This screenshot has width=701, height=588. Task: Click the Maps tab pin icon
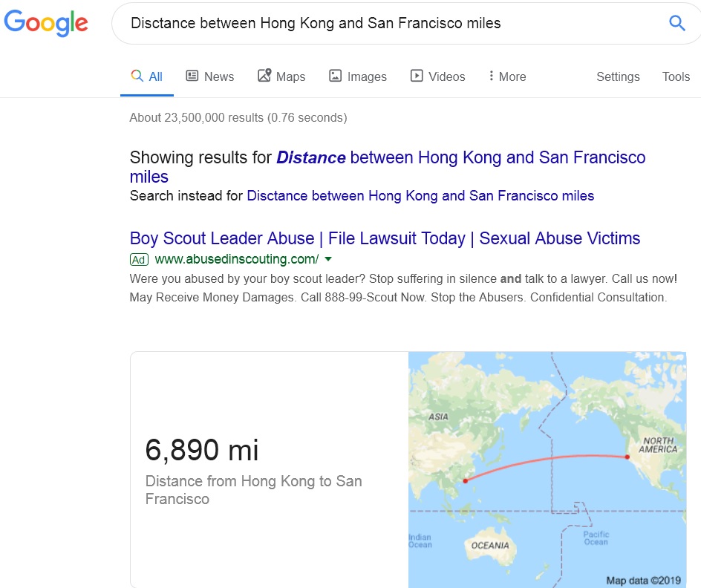pyautogui.click(x=264, y=76)
